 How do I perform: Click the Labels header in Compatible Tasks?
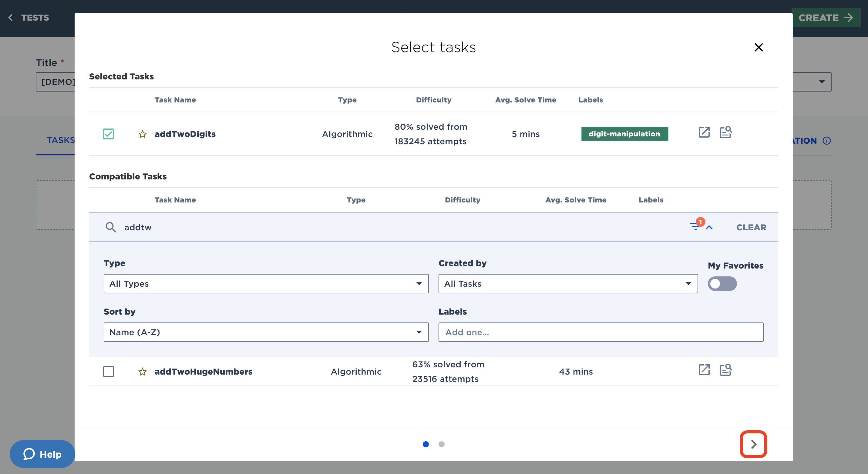[651, 200]
